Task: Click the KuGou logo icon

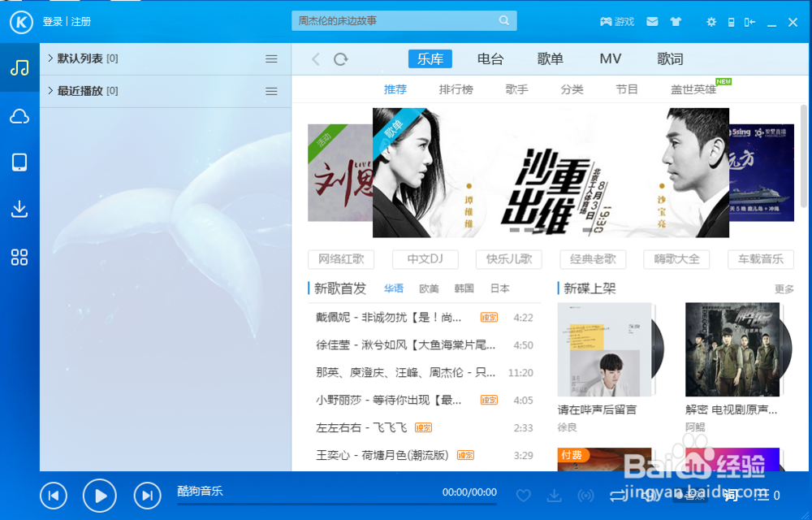Action: pos(21,22)
